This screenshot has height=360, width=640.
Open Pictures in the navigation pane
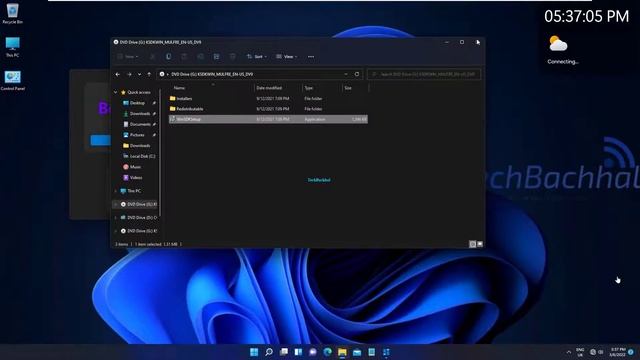point(137,135)
